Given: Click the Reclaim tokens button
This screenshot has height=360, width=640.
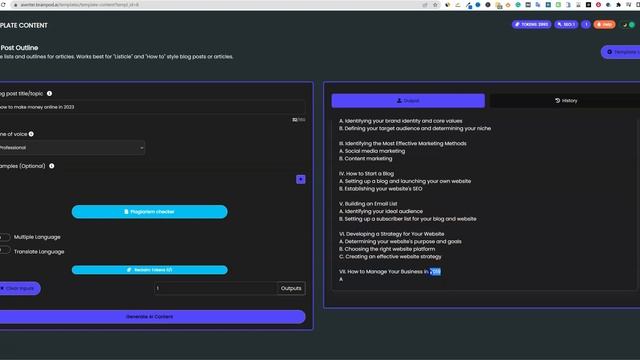Looking at the screenshot, I should pyautogui.click(x=149, y=270).
